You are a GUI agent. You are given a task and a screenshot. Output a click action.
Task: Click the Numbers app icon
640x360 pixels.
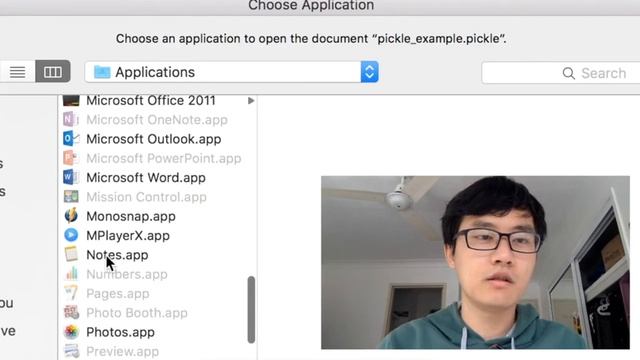click(71, 274)
